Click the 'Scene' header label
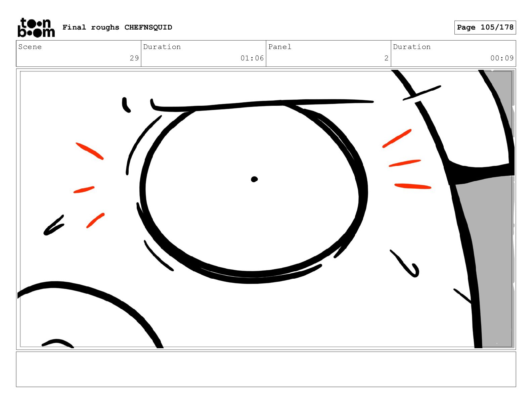This screenshot has width=532, height=411. pos(30,47)
